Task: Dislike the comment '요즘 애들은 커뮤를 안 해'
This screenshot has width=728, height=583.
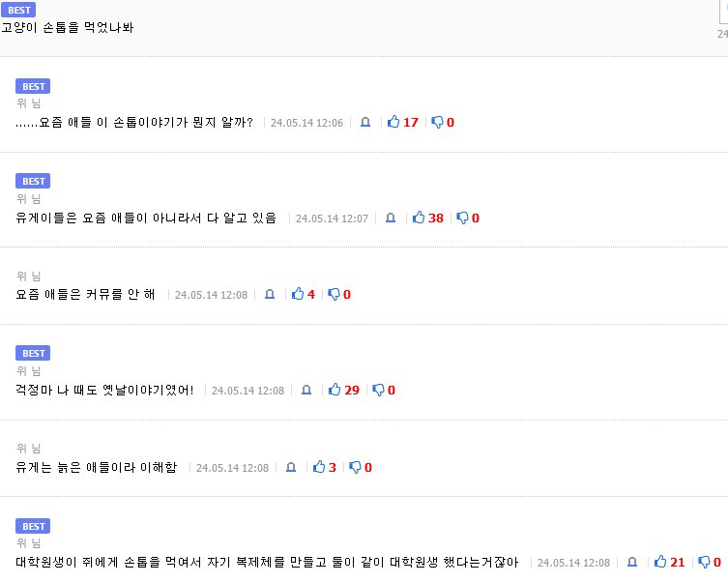Action: coord(334,294)
